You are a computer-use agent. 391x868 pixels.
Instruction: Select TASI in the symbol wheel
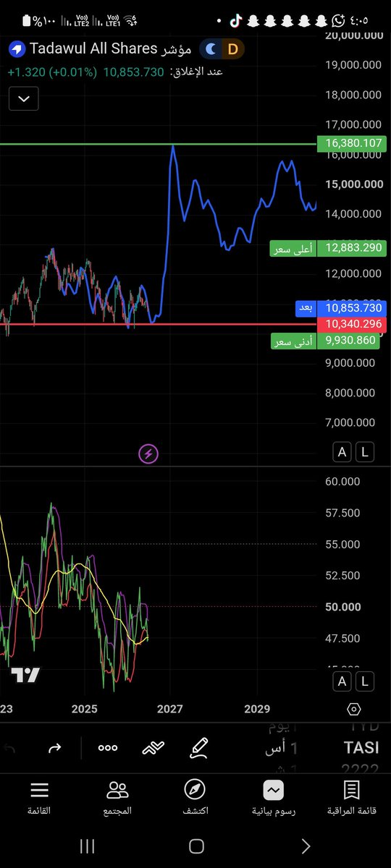point(360,748)
